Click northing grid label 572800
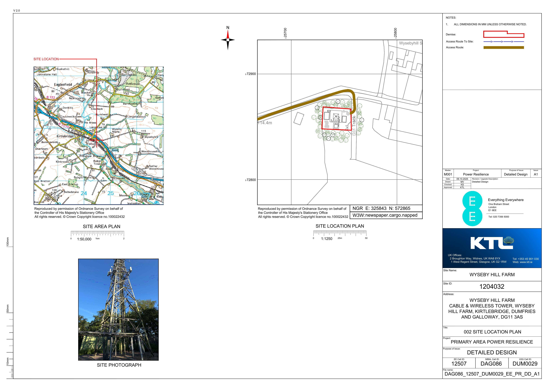555x392 pixels. pos(251,180)
